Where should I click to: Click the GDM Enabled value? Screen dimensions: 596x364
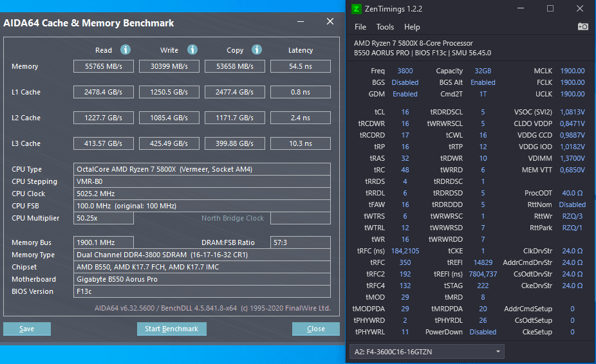click(x=405, y=94)
